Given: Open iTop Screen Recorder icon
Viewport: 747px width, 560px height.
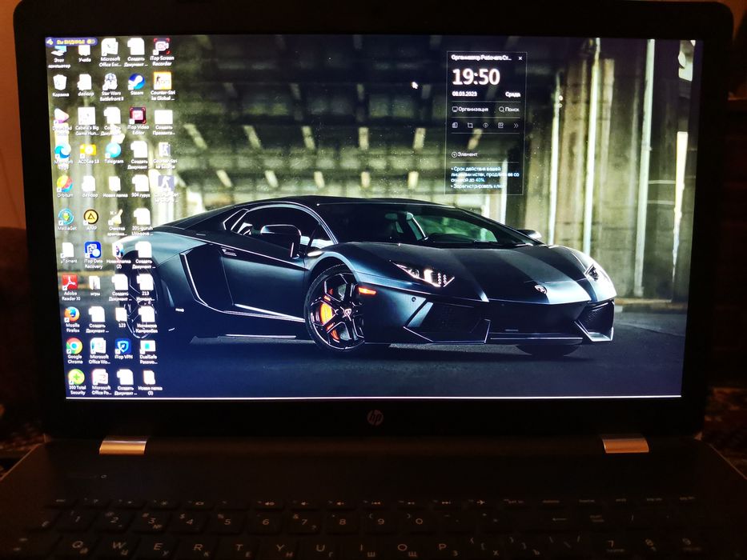Looking at the screenshot, I should (x=162, y=51).
